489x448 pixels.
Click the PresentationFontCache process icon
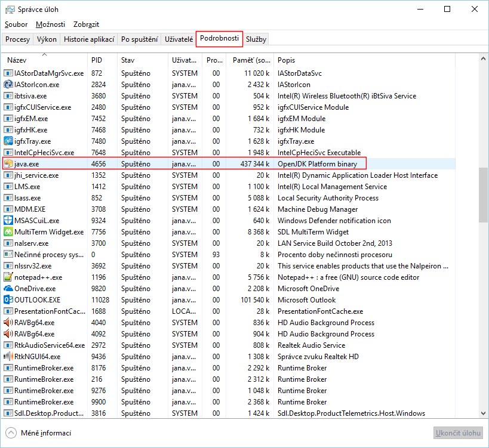(x=8, y=311)
